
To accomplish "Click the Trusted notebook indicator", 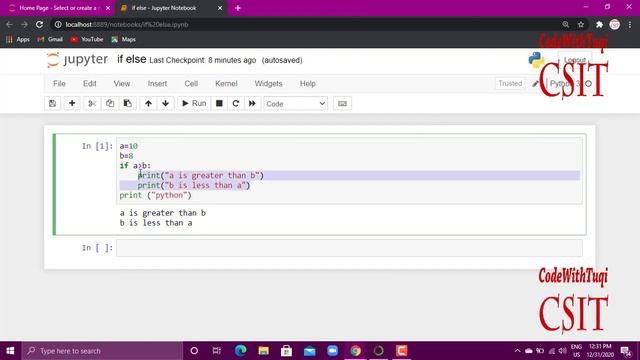I will 510,83.
